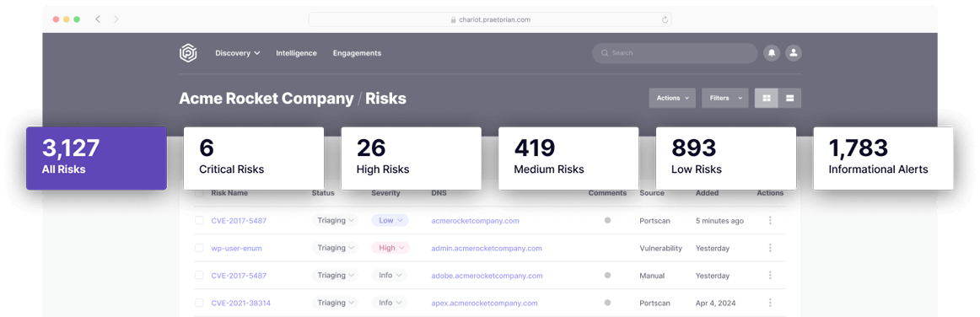The width and height of the screenshot is (980, 317).
Task: View comment dot on acmerocketcompany.com row
Action: click(607, 220)
